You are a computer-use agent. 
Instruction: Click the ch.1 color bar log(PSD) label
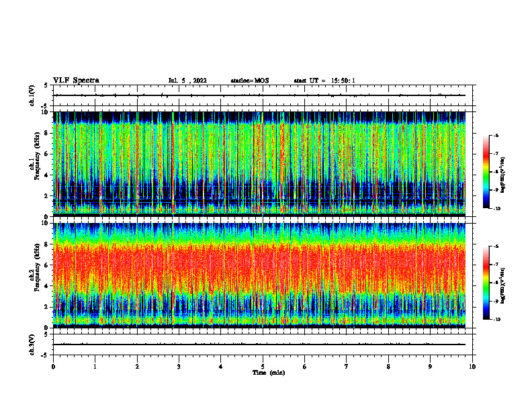coord(503,175)
